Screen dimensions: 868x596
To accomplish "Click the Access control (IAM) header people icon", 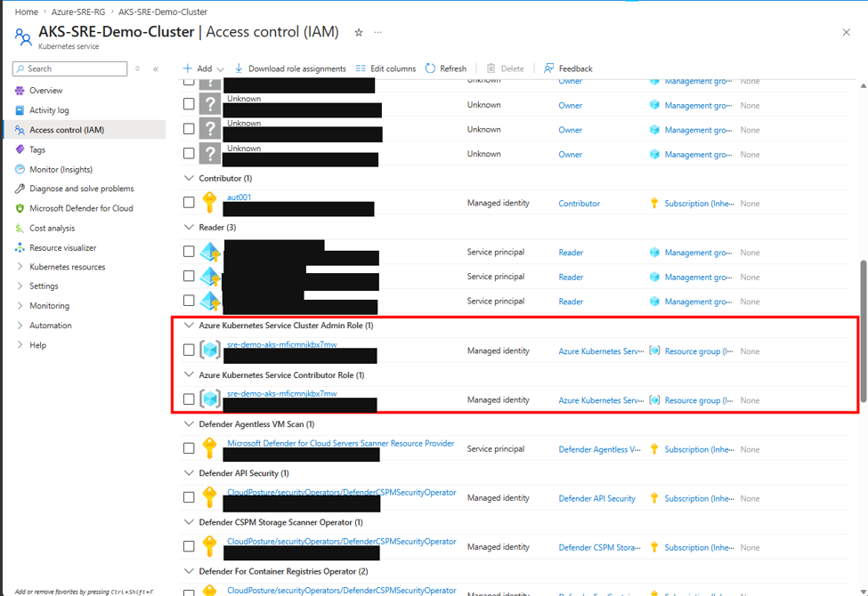I will pyautogui.click(x=22, y=37).
